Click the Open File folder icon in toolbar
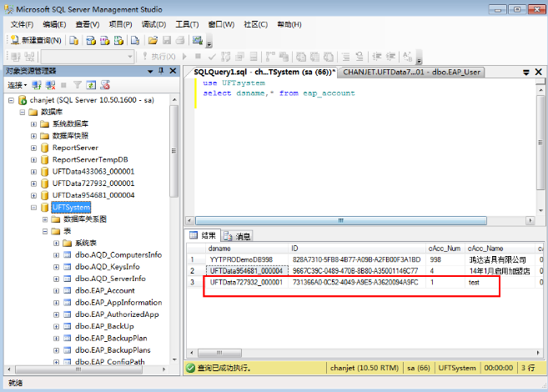Image resolution: width=548 pixels, height=392 pixels. [153, 40]
